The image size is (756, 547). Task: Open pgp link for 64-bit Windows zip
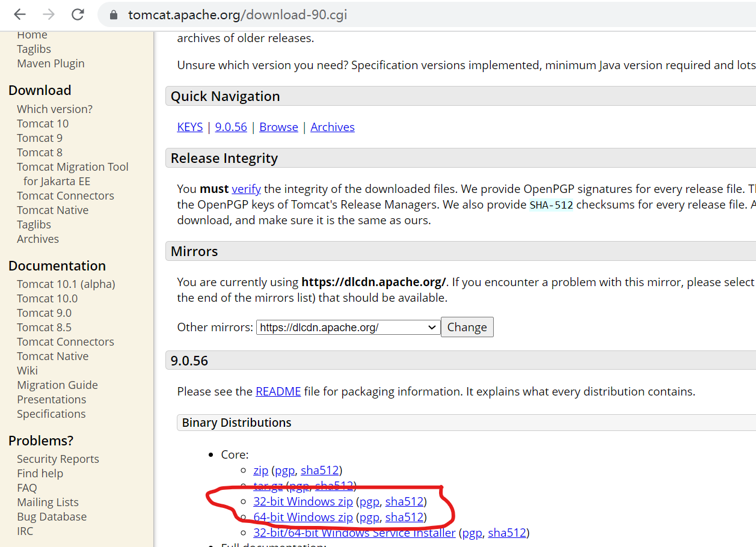click(369, 517)
